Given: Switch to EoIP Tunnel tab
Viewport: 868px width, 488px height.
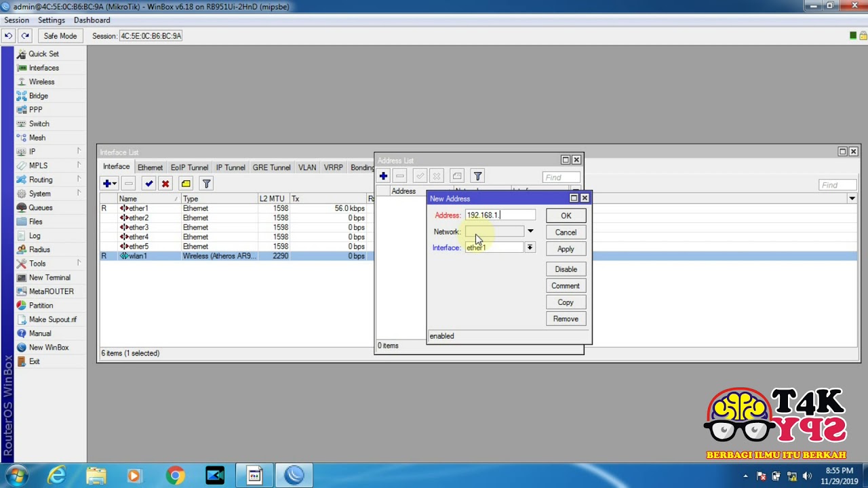Looking at the screenshot, I should pyautogui.click(x=189, y=167).
